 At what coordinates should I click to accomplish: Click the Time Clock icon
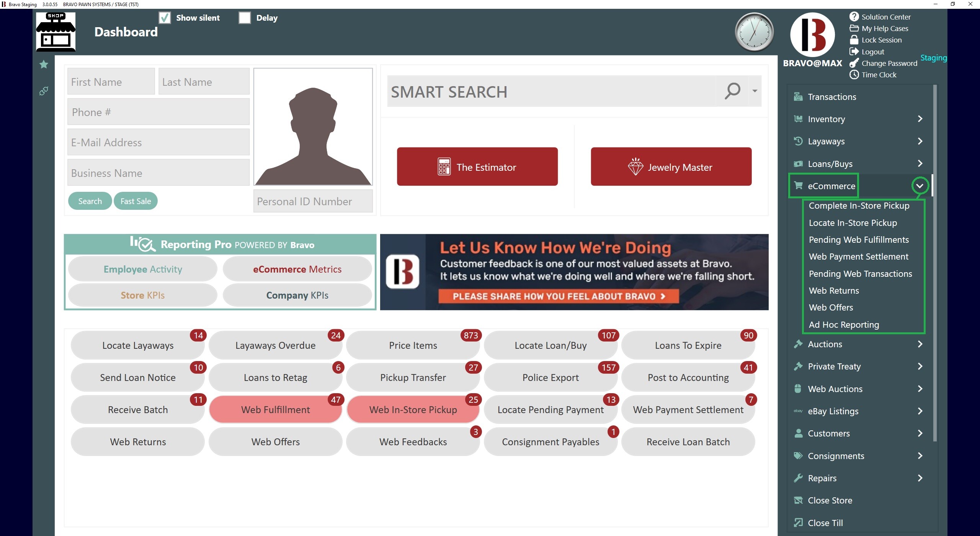pos(854,75)
